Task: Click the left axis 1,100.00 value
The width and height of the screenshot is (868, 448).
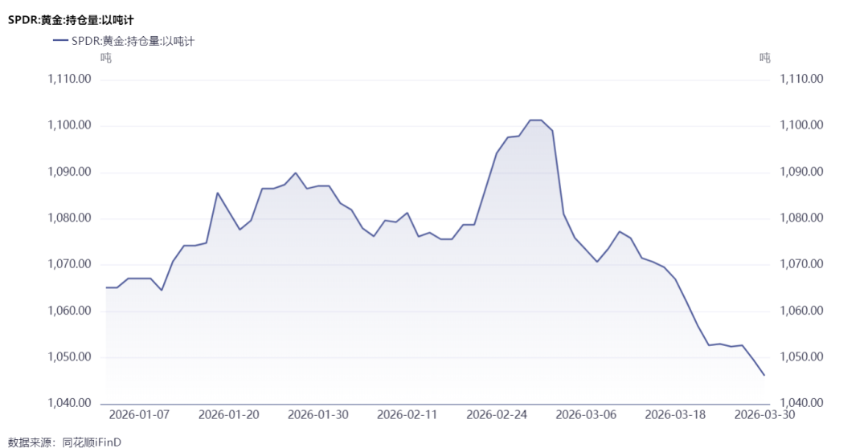Action: tap(69, 126)
